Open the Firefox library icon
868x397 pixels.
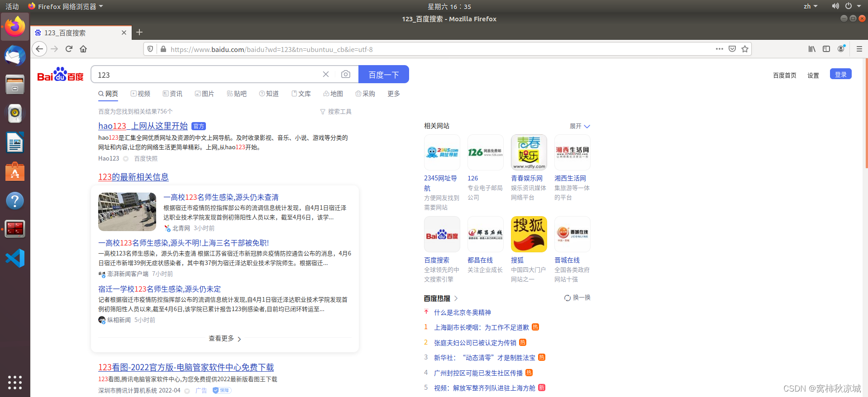click(x=812, y=49)
